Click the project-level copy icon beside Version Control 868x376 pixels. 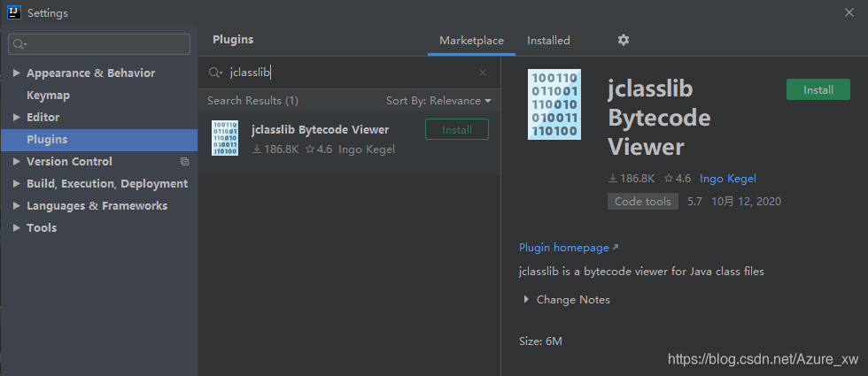pos(185,161)
